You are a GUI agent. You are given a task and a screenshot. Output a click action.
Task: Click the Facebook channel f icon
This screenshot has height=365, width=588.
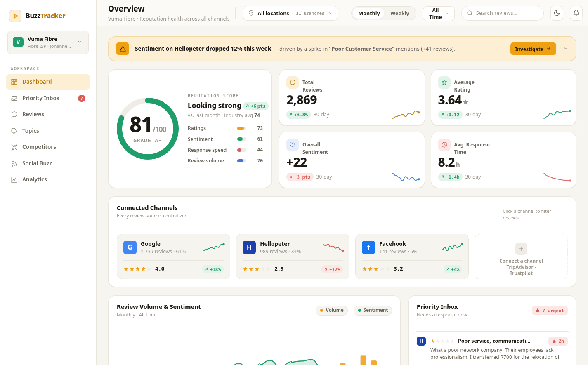[x=368, y=247]
